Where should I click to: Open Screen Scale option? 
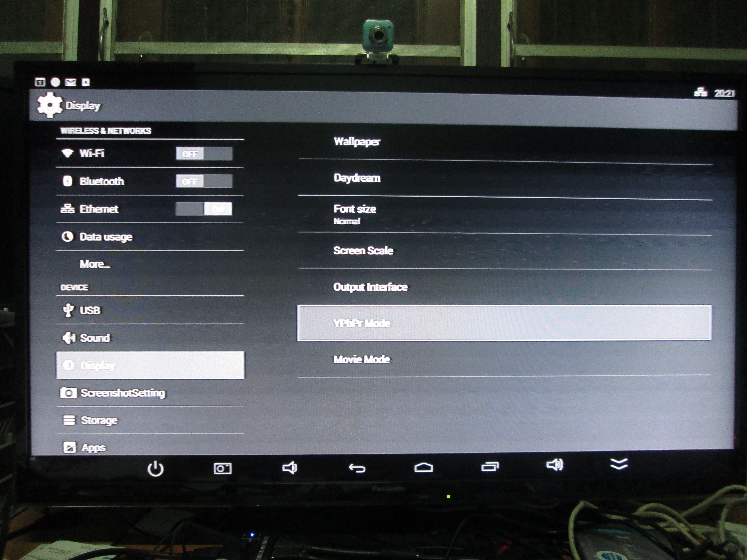tap(505, 251)
